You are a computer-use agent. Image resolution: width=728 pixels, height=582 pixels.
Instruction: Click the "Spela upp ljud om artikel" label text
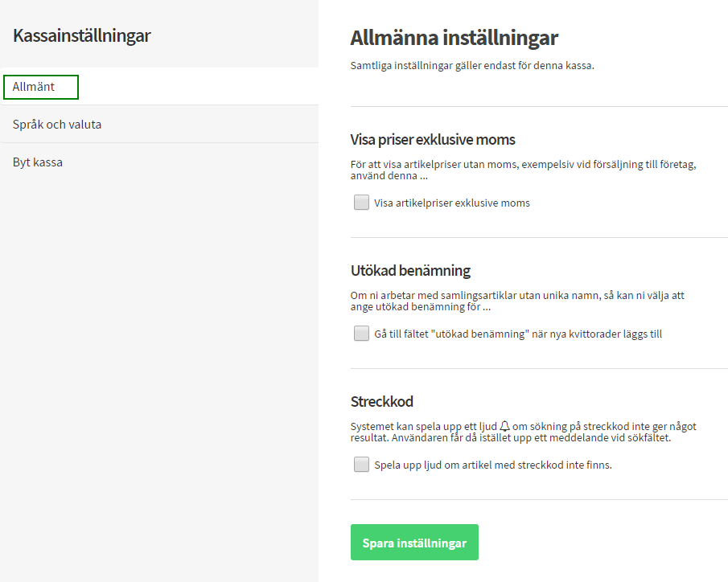493,465
